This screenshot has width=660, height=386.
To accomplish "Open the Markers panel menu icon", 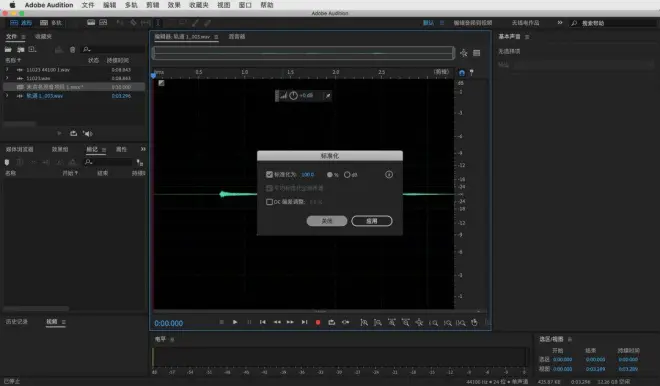I will pyautogui.click(x=104, y=149).
